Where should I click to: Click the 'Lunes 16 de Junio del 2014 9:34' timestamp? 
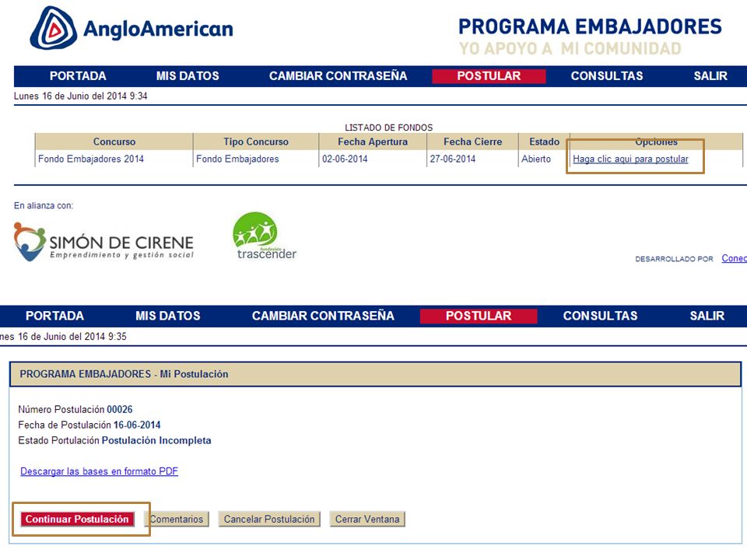click(80, 96)
